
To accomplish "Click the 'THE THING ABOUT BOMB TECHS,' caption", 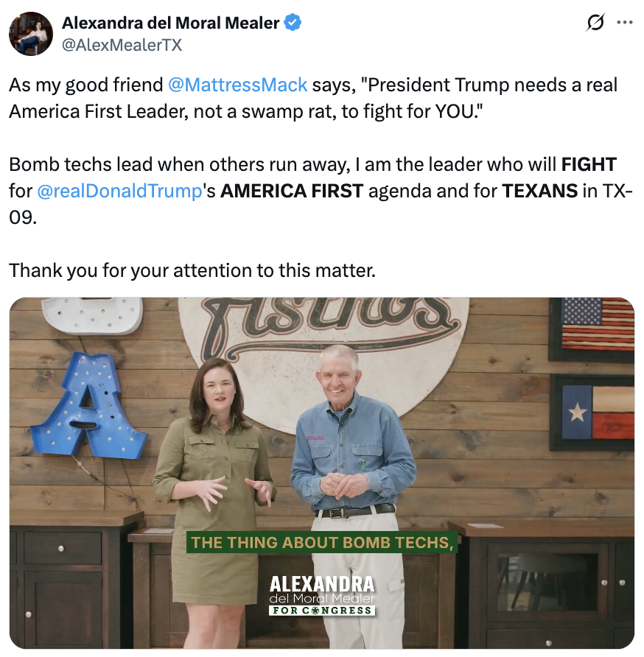I will (321, 543).
